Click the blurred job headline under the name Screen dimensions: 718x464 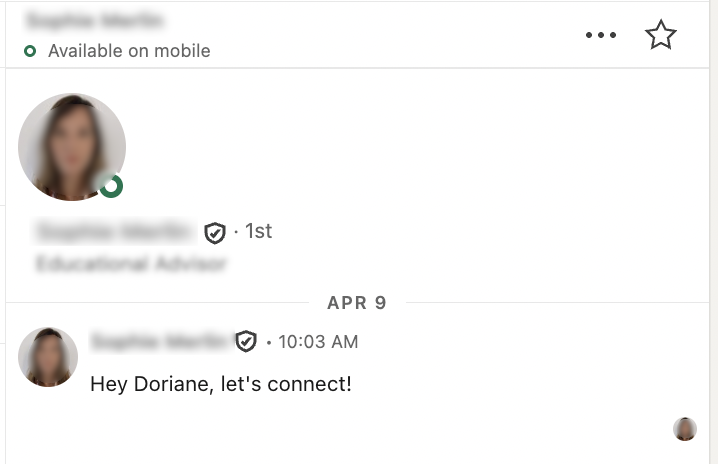pos(131,265)
